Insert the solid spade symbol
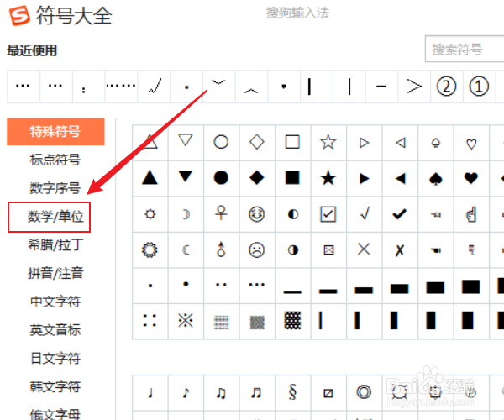This screenshot has width=504, height=420. pos(435,178)
